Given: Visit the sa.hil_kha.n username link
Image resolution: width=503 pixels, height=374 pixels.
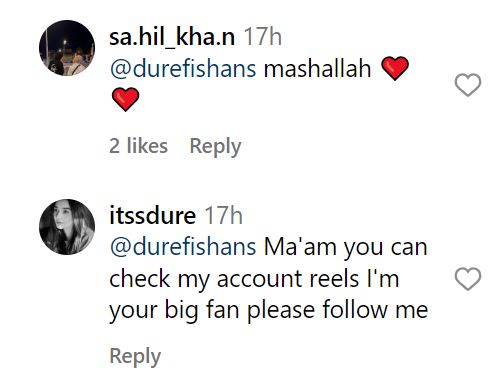Looking at the screenshot, I should (x=172, y=37).
